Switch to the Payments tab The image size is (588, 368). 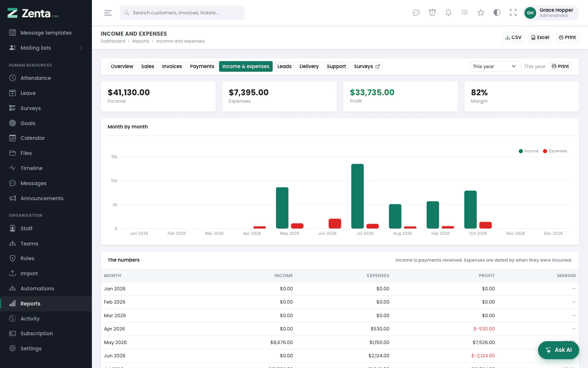(x=202, y=66)
